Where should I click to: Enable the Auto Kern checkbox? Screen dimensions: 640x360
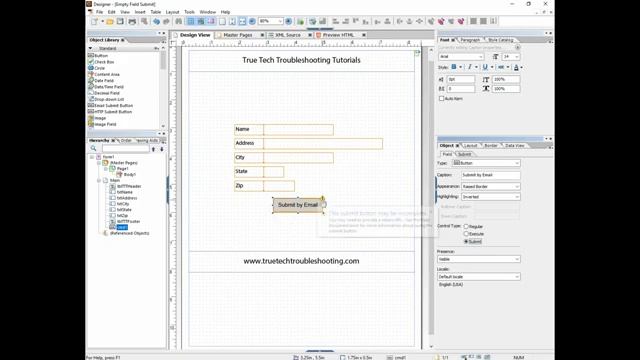(x=441, y=98)
